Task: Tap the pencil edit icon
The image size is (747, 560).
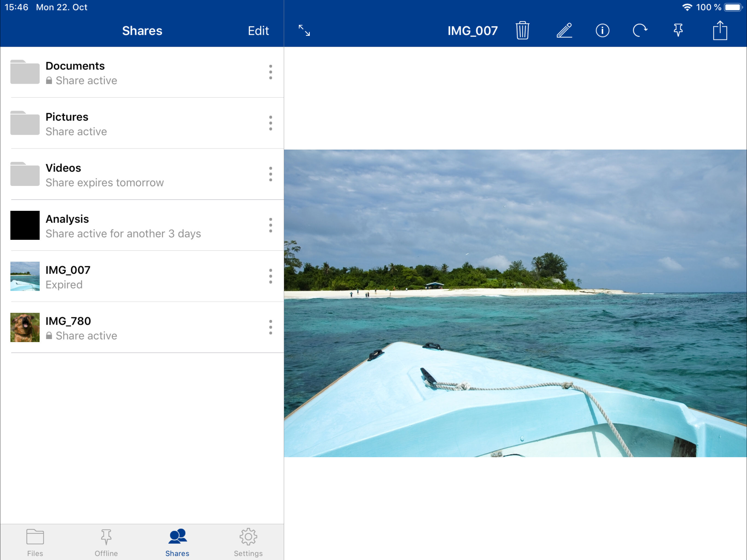Action: (564, 31)
